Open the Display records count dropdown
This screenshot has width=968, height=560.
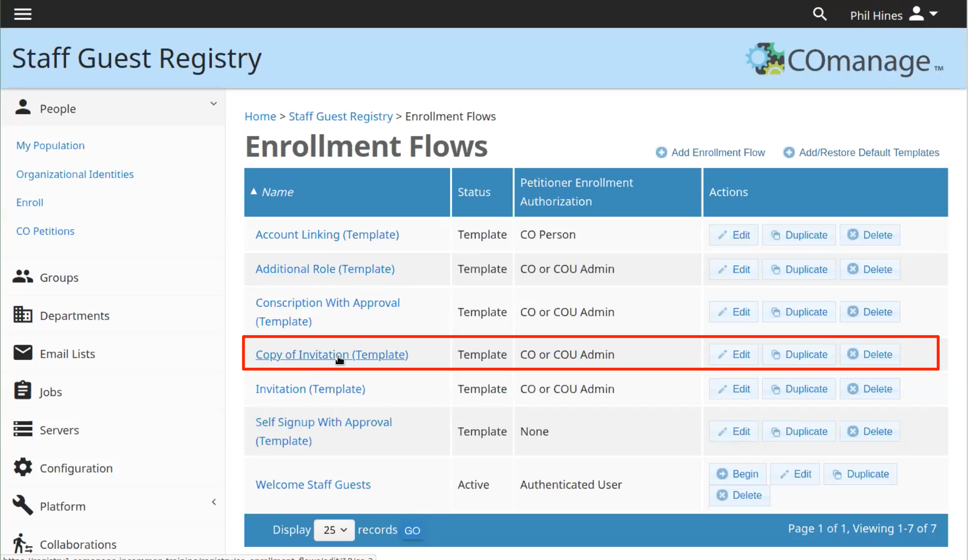[334, 530]
